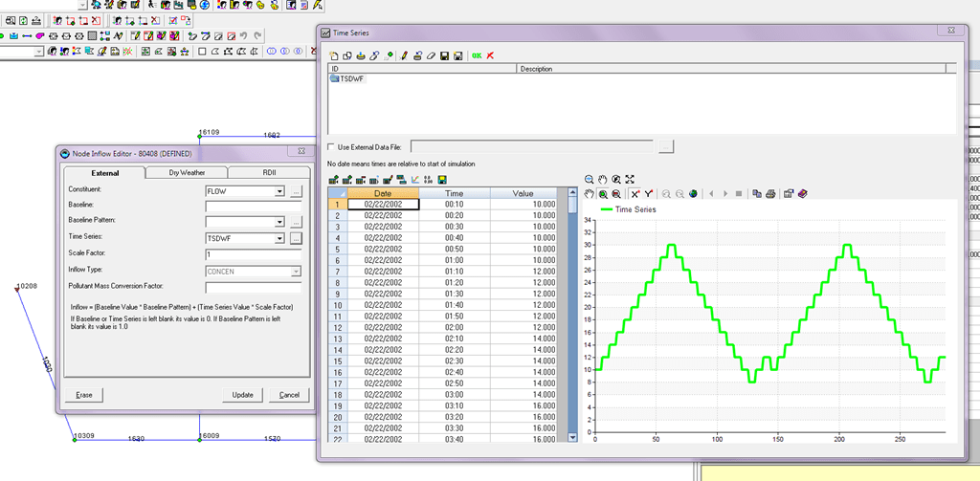The image size is (980, 481).
Task: Click the print icon in the chart toolbar
Action: pos(769,193)
